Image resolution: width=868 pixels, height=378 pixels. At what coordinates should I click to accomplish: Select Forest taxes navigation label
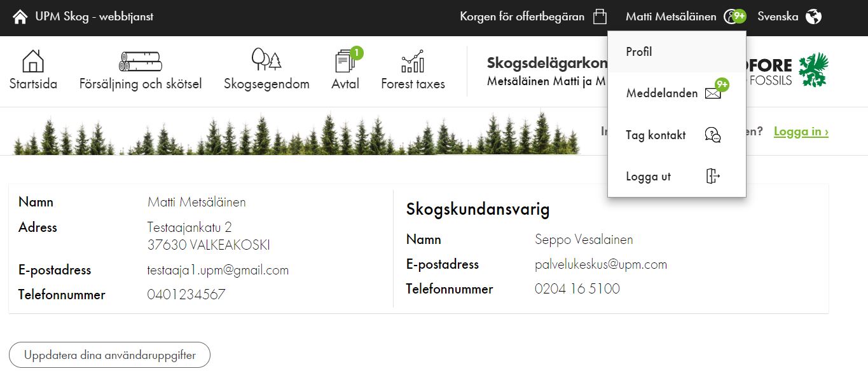pos(413,84)
